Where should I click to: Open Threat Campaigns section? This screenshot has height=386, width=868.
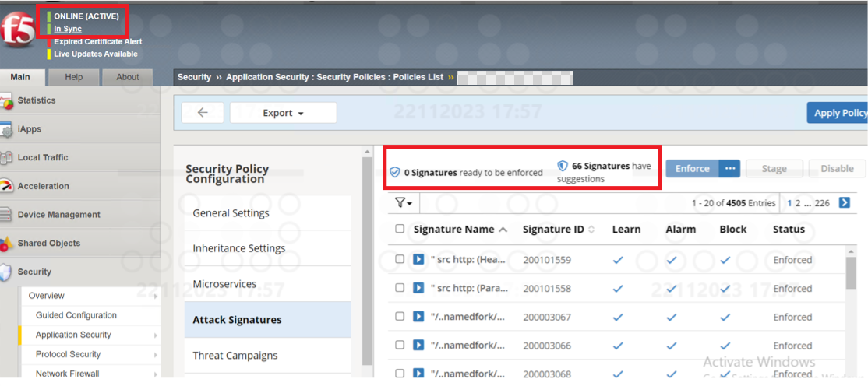pos(268,355)
